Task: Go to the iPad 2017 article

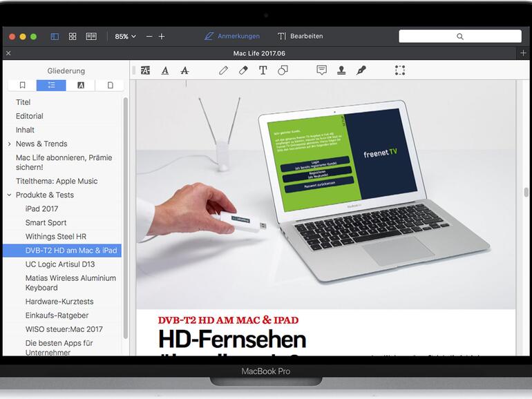Action: tap(41, 209)
